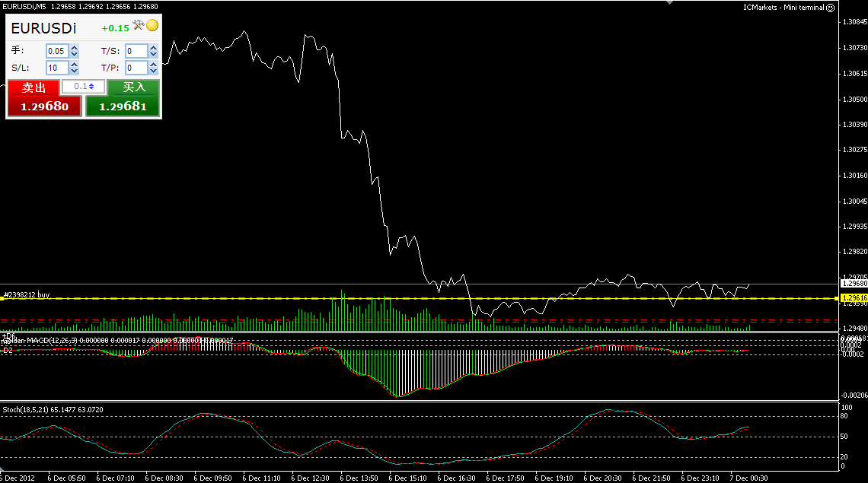Screen dimensions: 868x483
Task: Increase lot size with the up arrow
Action: tap(74, 48)
